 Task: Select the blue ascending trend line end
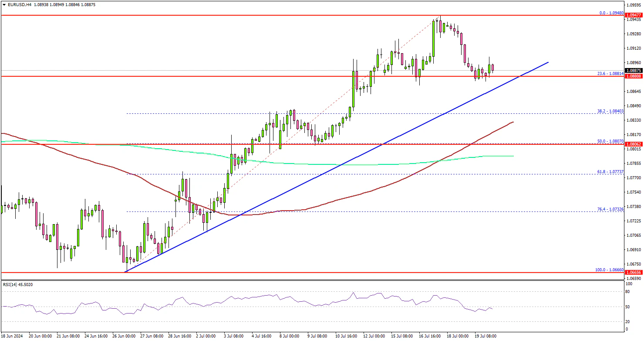548,62
